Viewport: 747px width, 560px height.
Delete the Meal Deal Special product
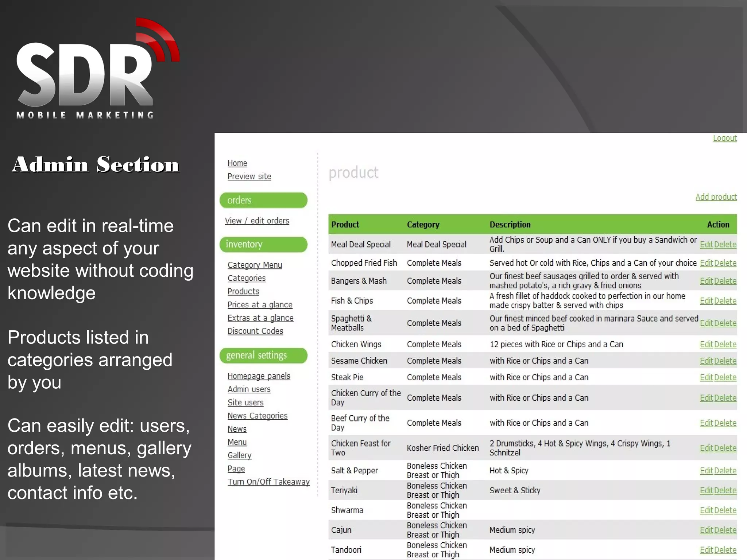pyautogui.click(x=725, y=245)
